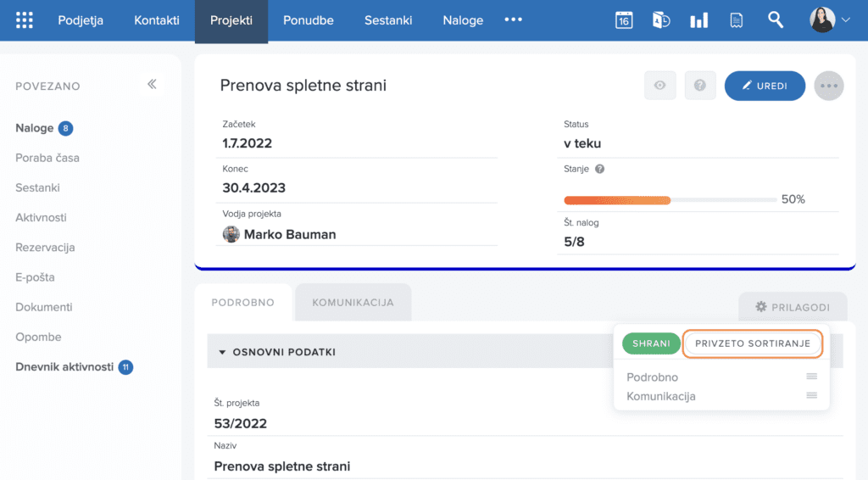Switch to the Komunikacija tab
This screenshot has height=480, width=868.
(353, 302)
